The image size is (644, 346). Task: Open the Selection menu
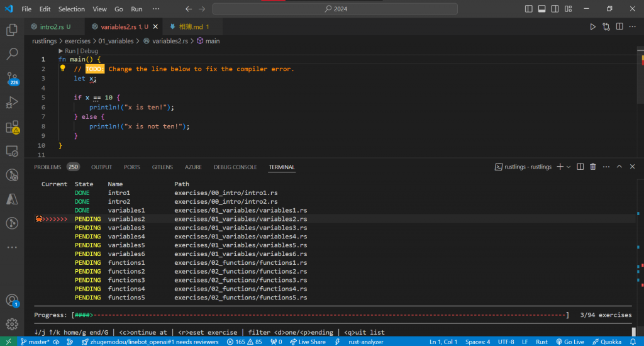click(72, 9)
